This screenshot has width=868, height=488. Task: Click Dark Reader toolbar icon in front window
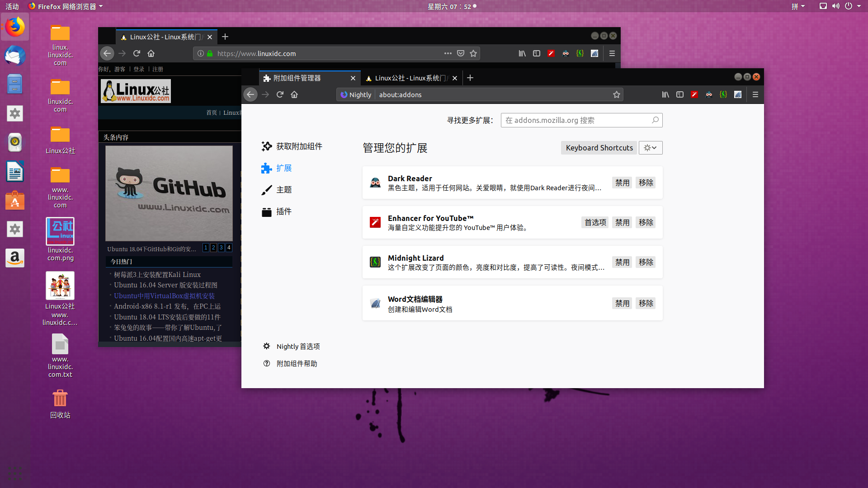click(x=709, y=94)
